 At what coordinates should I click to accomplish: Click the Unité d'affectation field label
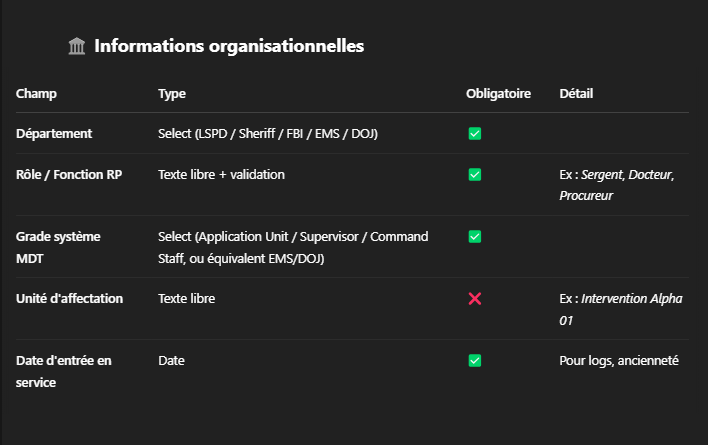69,298
